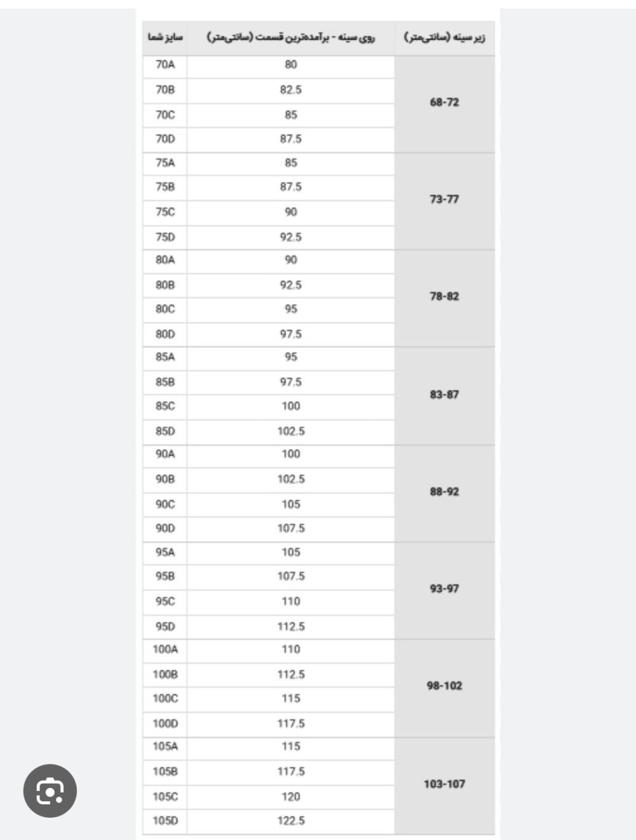Select the 95C size cell

(165, 602)
